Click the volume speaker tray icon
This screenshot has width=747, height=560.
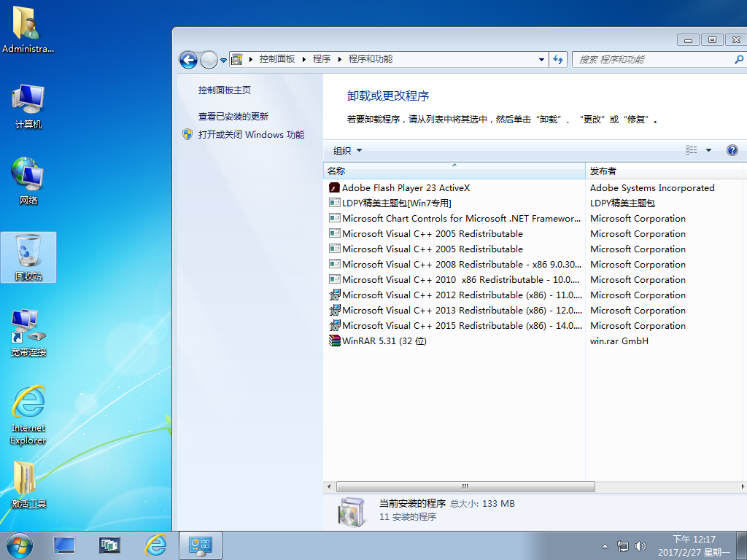pyautogui.click(x=640, y=546)
